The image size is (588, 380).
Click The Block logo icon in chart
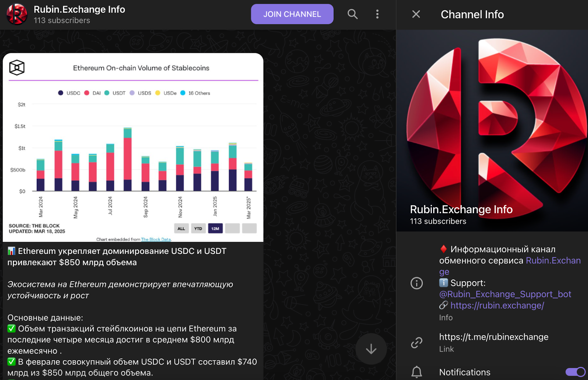(x=17, y=68)
